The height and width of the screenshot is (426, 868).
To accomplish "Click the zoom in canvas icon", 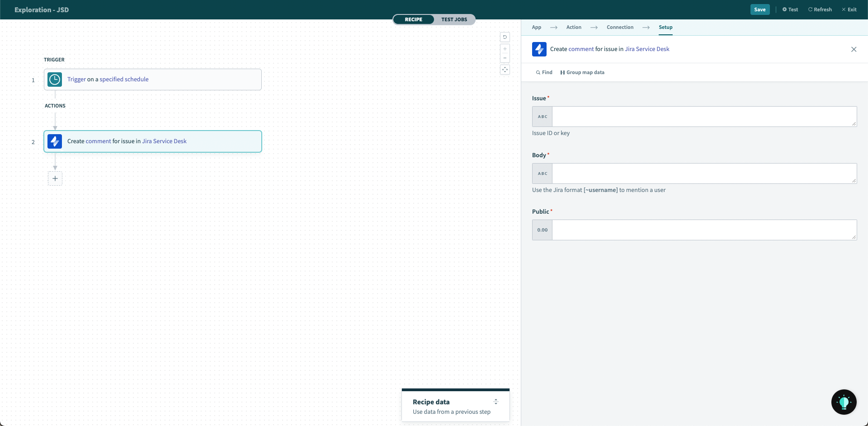I will (505, 48).
